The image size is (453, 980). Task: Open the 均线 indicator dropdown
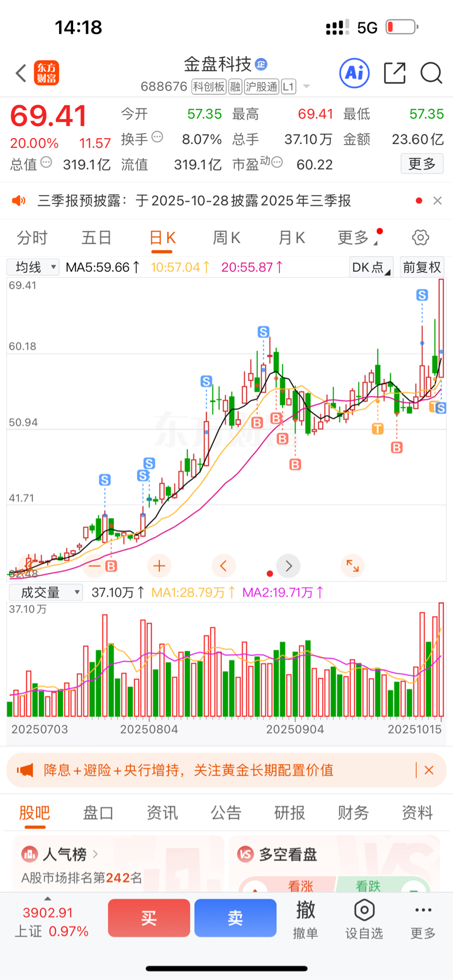(x=33, y=267)
